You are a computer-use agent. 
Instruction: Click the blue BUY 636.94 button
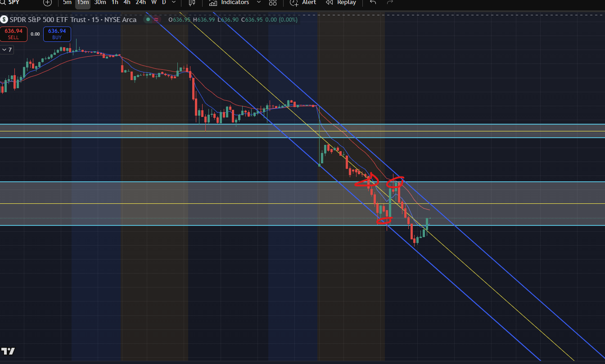tap(57, 34)
